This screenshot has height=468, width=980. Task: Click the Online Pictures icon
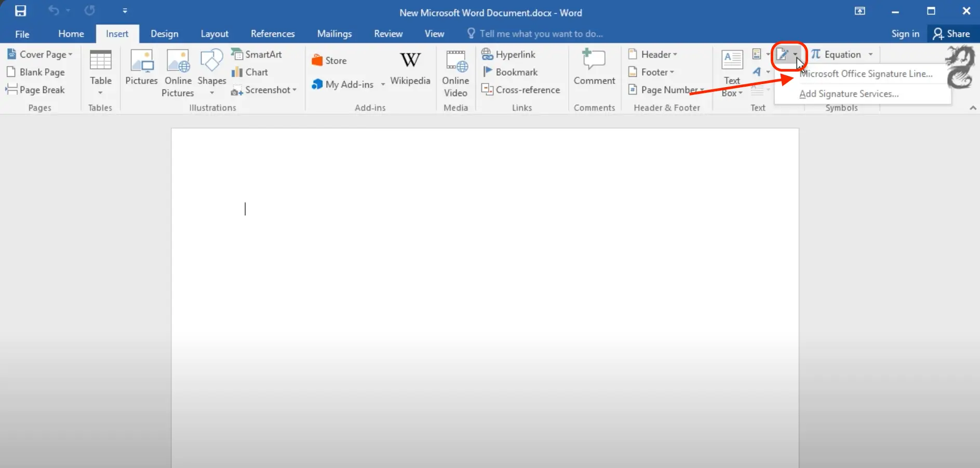178,73
